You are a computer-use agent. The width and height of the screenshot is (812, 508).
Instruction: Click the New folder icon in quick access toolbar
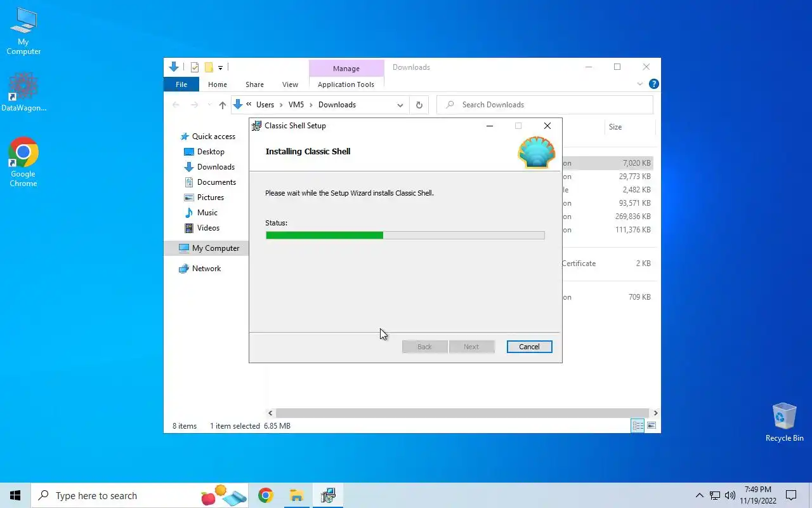[x=208, y=67]
